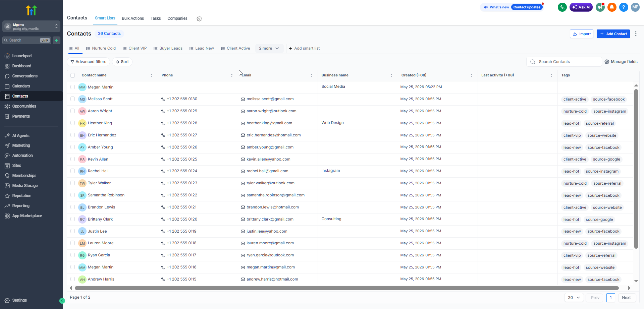Open Advanced filters
Viewport: 644px width, 309px height.
[x=89, y=62]
